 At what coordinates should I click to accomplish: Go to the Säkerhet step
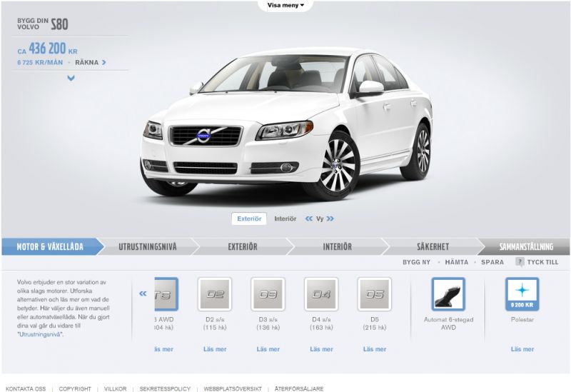[x=433, y=246]
